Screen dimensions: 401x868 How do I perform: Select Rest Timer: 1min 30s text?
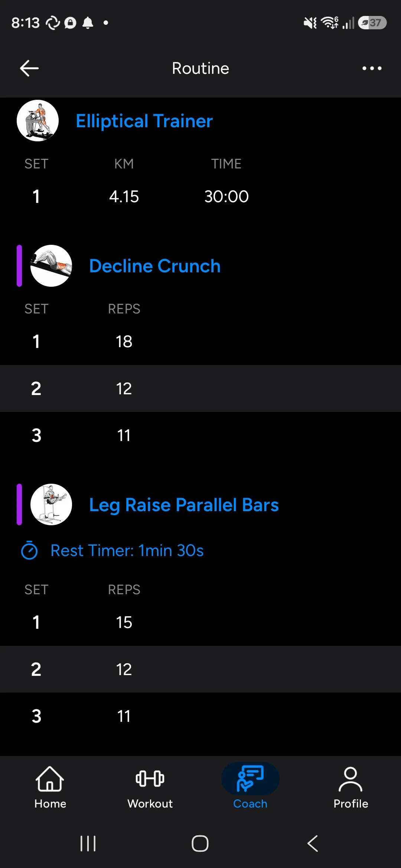127,550
